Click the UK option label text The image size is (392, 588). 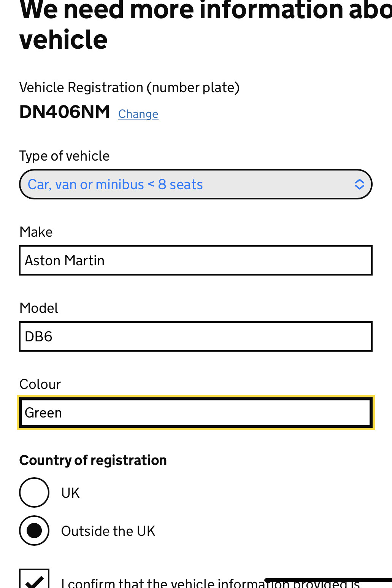[x=70, y=493]
